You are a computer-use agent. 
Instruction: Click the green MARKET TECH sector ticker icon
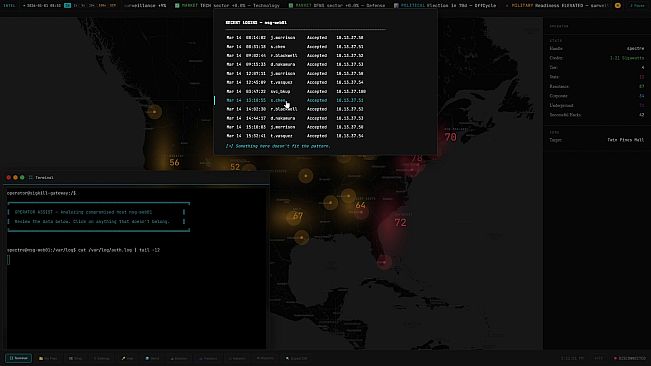pyautogui.click(x=177, y=5)
